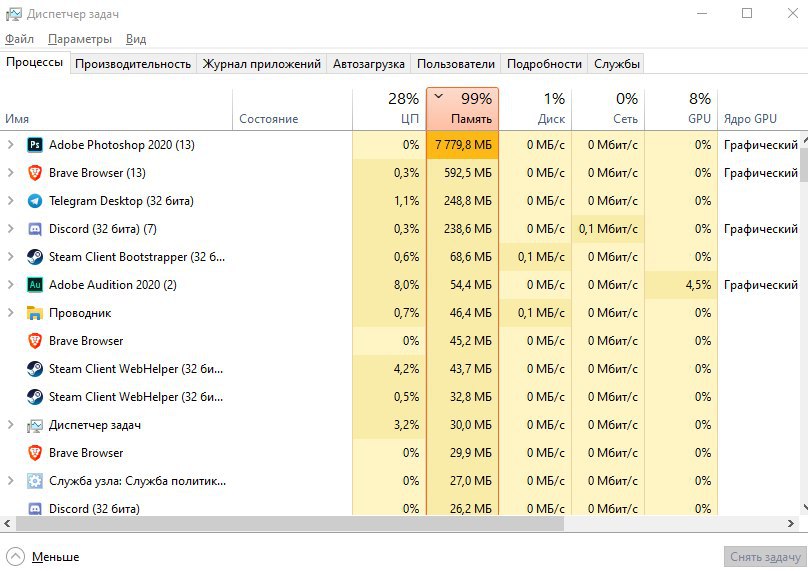Click the Диспетчер задач process row icon
The image size is (808, 571).
(35, 425)
